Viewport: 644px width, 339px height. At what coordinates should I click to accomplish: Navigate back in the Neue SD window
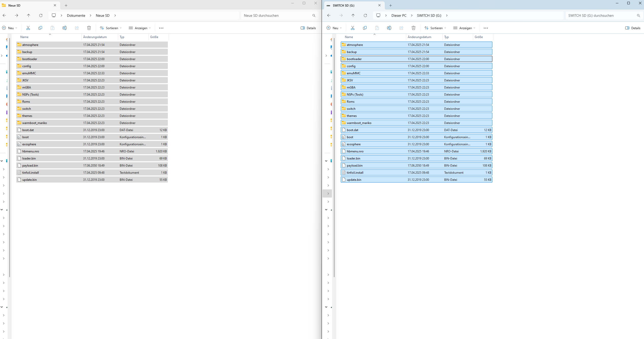4,15
